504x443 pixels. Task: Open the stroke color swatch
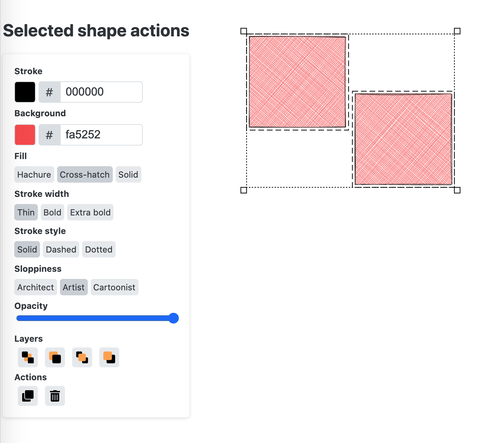[25, 92]
